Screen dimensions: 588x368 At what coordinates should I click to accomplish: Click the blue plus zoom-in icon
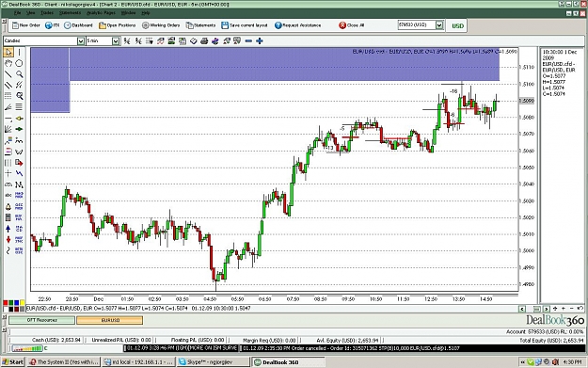tap(259, 40)
